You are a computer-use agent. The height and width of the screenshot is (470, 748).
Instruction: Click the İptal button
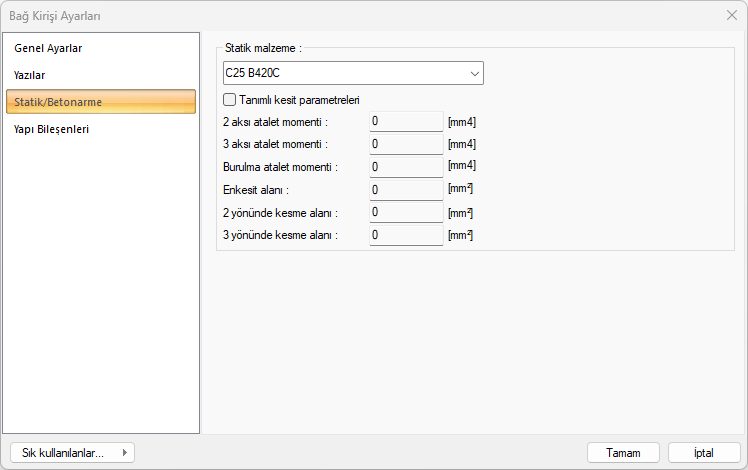704,453
